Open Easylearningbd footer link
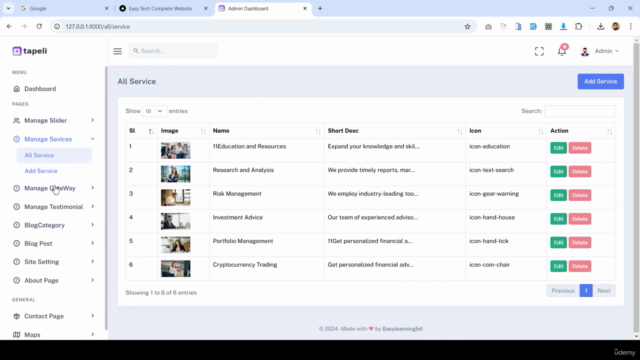640x360 pixels. point(402,329)
